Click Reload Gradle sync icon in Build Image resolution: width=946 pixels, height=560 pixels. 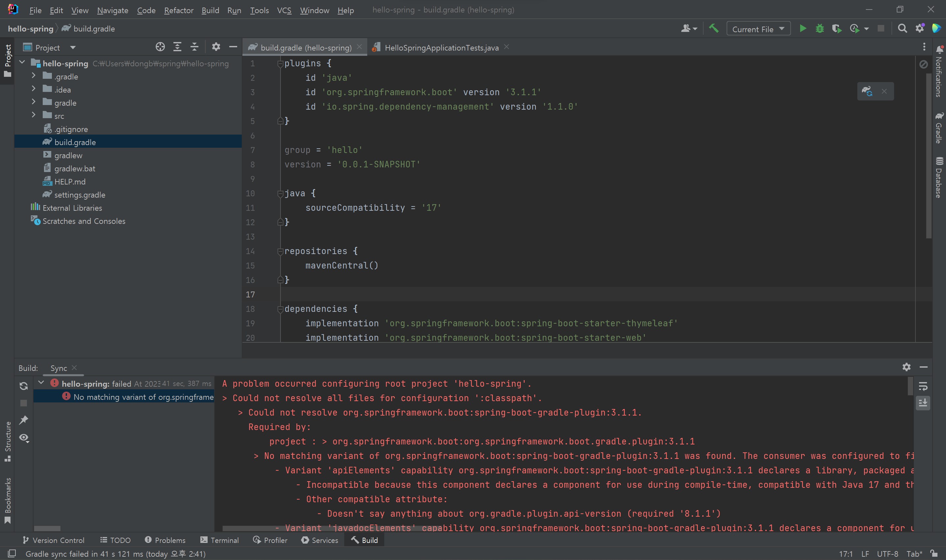click(24, 386)
